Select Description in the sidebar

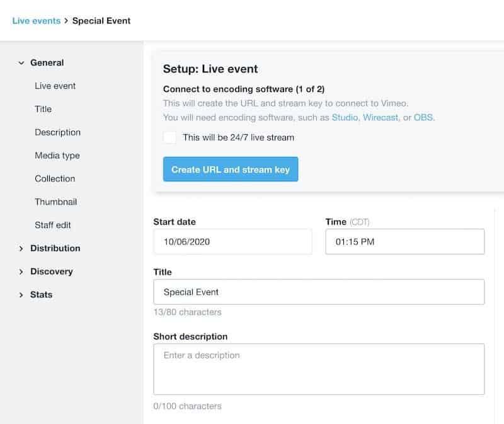point(57,132)
